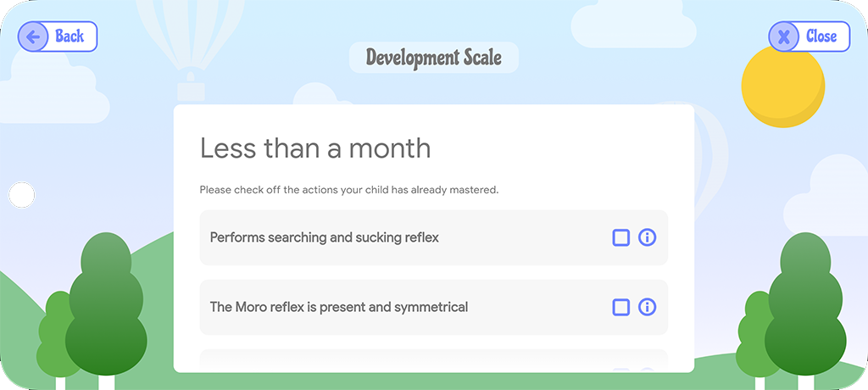Screen dimensions: 868x390
Task: Click the yellow sun graphic
Action: [x=782, y=86]
